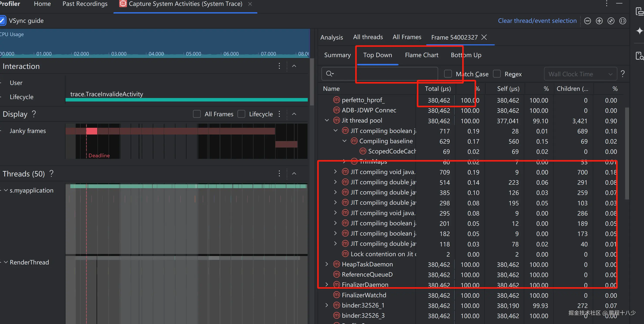Go to Past Recordings
The image size is (644, 324).
click(85, 4)
